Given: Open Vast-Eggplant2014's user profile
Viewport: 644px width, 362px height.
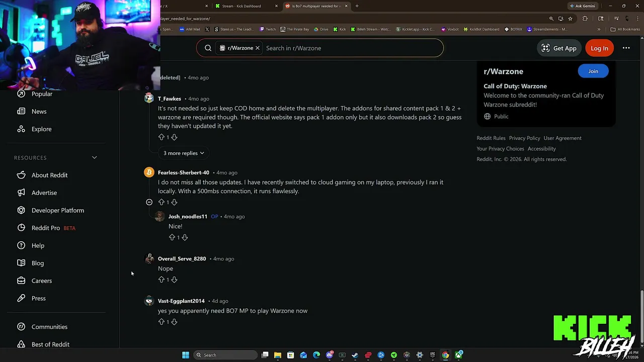Looking at the screenshot, I should [181, 301].
